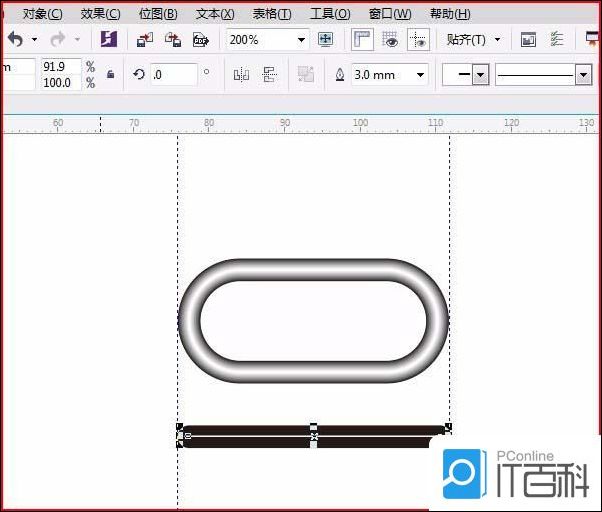
Task: Click the purple search content icon
Action: coord(109,39)
